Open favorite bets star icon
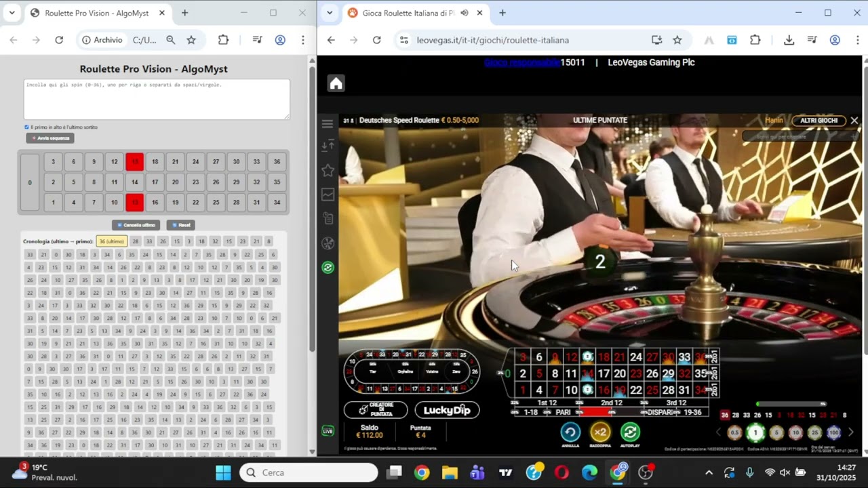This screenshot has height=488, width=868. coord(328,170)
